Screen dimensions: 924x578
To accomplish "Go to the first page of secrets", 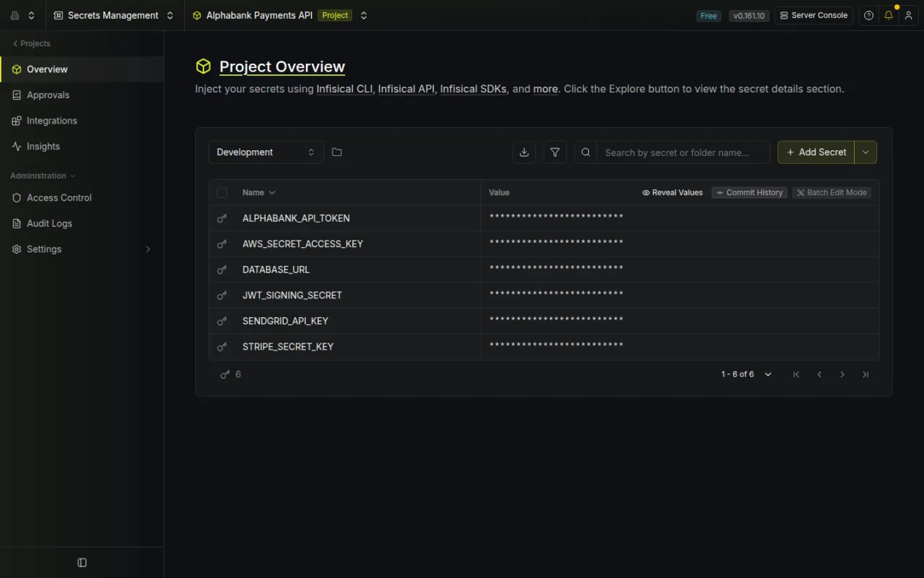I will (x=796, y=374).
